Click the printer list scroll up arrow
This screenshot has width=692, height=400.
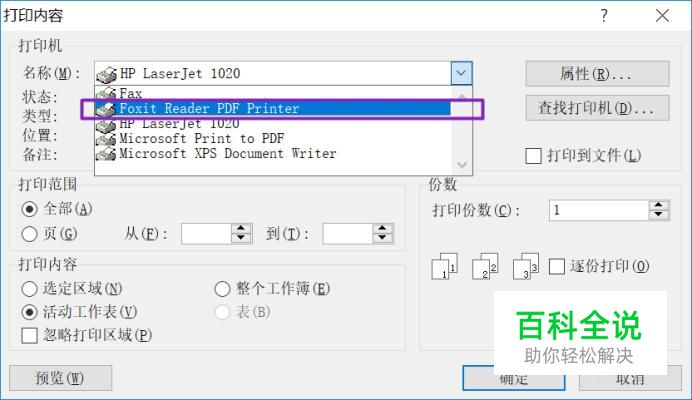point(462,96)
